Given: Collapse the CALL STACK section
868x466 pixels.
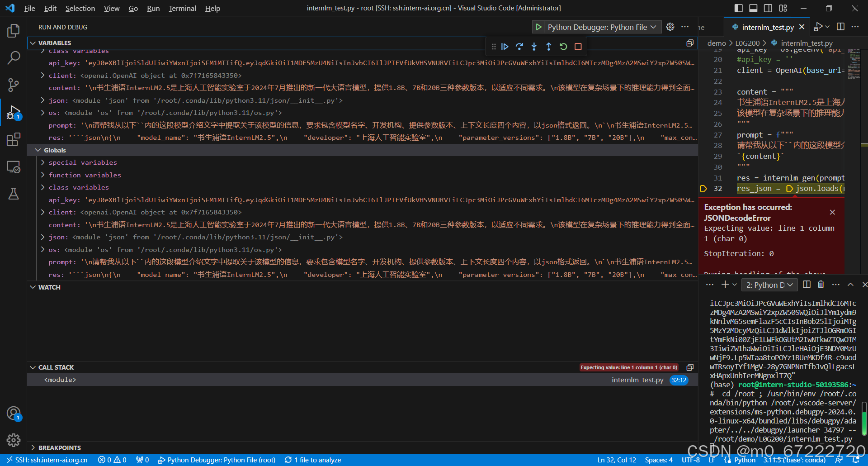Looking at the screenshot, I should pos(33,367).
